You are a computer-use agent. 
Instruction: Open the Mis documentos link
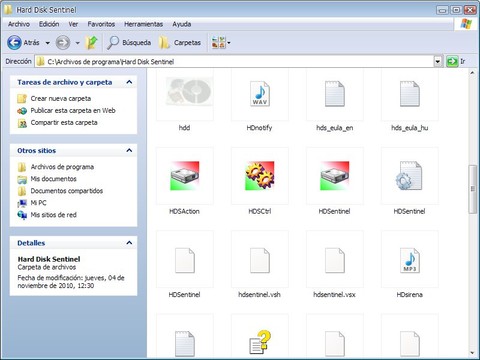tap(53, 179)
